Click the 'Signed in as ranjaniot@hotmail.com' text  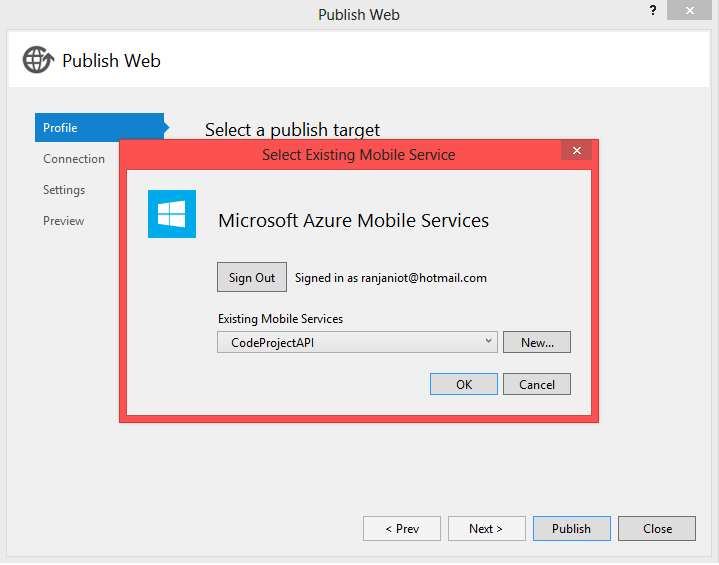391,278
